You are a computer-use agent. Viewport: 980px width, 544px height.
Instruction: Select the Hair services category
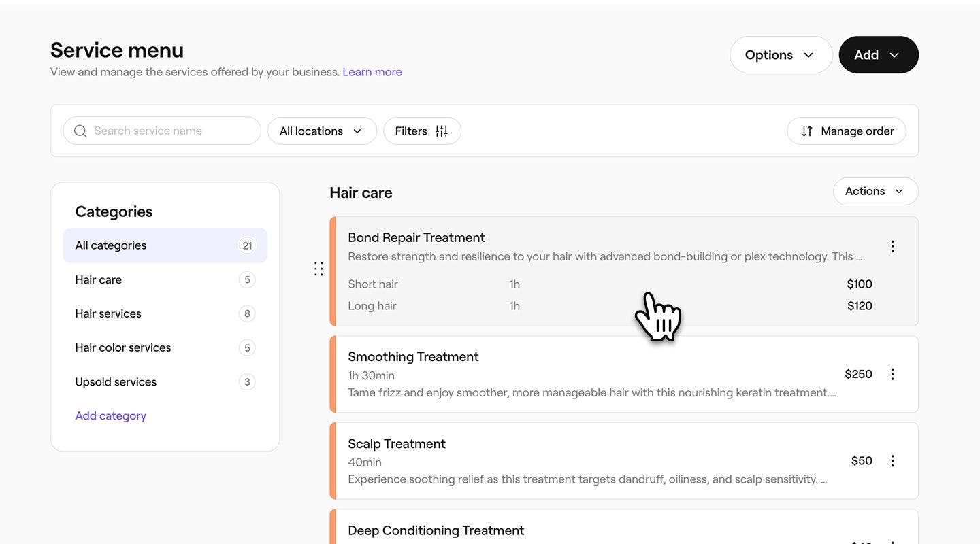pyautogui.click(x=108, y=313)
